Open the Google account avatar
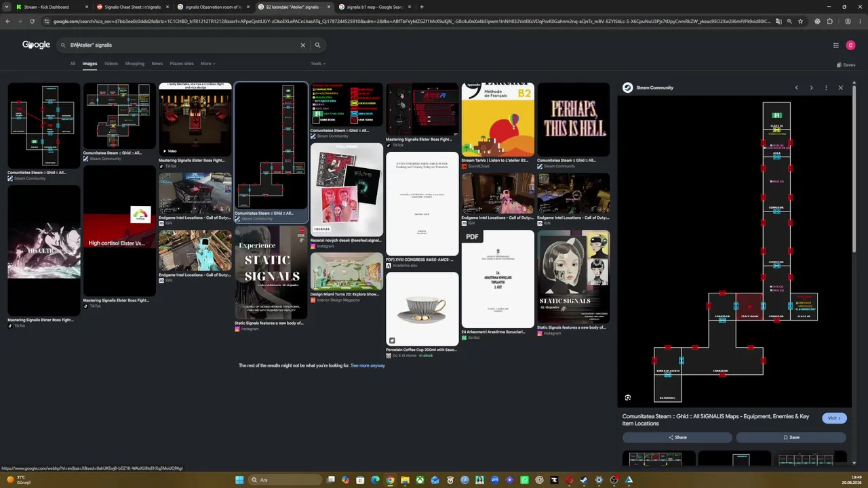The width and height of the screenshot is (868, 488). coord(851,45)
